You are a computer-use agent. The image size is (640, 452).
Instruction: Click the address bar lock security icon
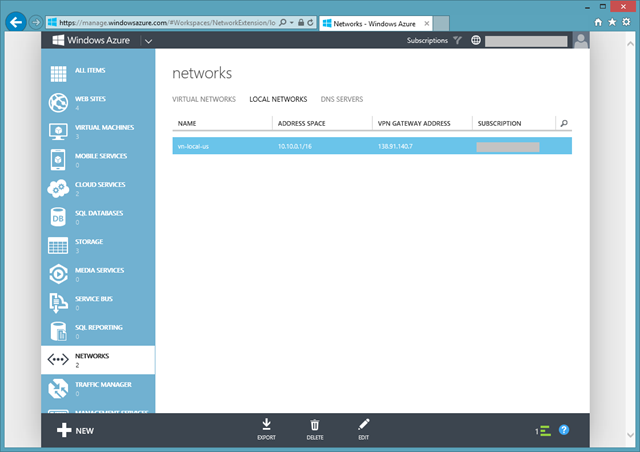tap(301, 23)
